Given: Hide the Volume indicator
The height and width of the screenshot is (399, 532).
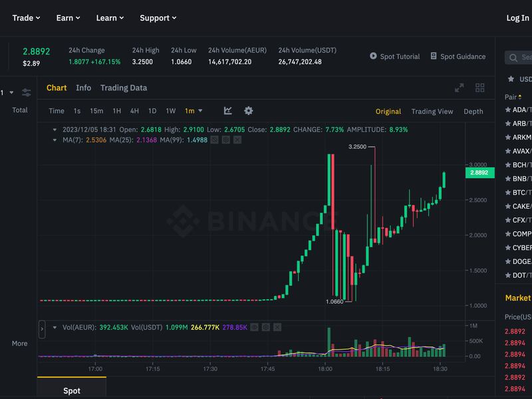Looking at the screenshot, I should coord(254,327).
